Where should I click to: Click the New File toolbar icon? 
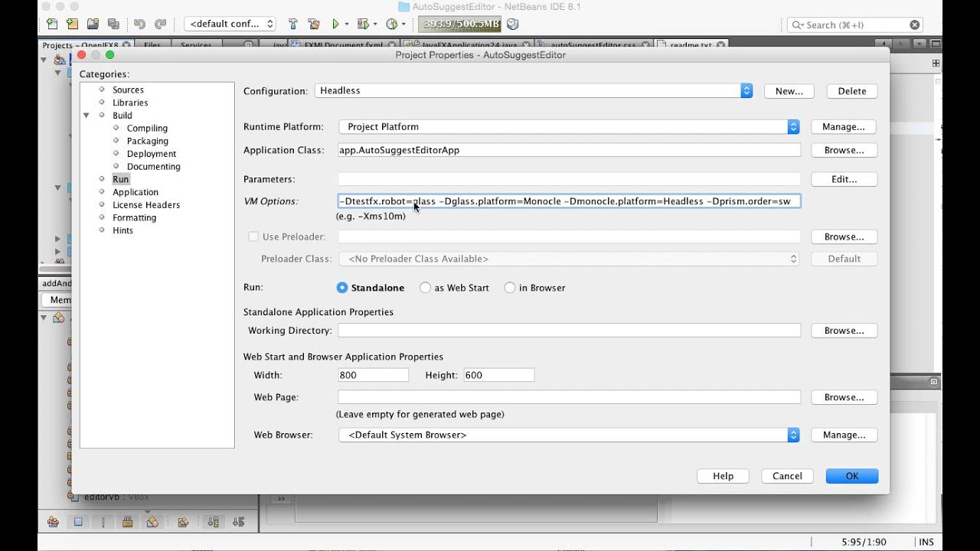51,24
